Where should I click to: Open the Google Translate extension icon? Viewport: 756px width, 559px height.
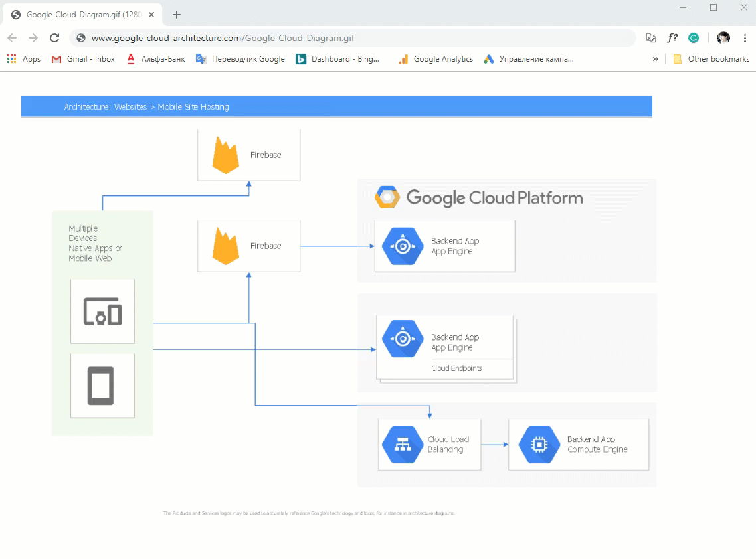point(650,38)
